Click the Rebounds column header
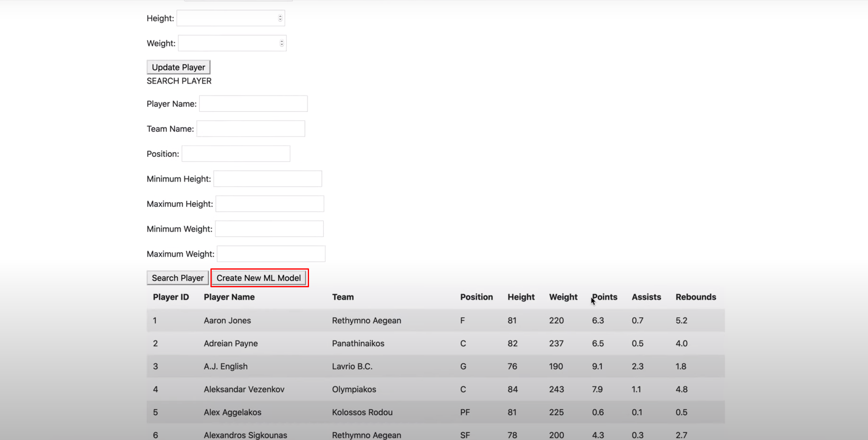Viewport: 868px width, 440px height. (x=696, y=297)
